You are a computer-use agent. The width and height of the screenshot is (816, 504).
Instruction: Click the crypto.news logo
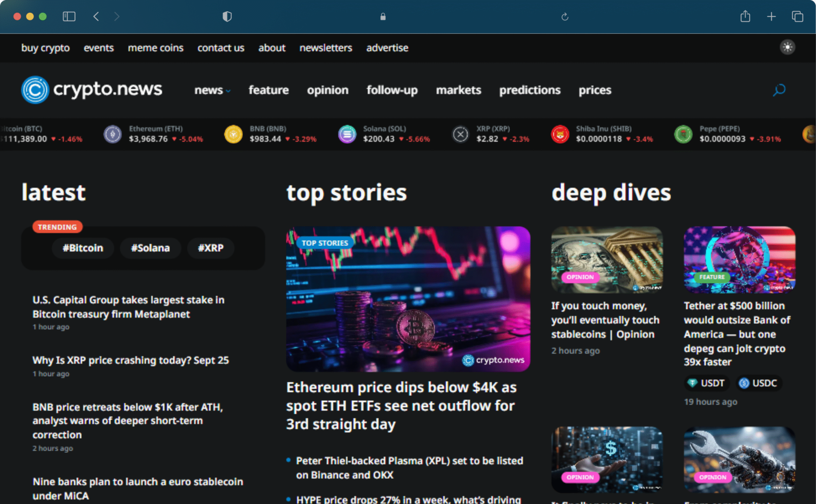click(x=91, y=90)
